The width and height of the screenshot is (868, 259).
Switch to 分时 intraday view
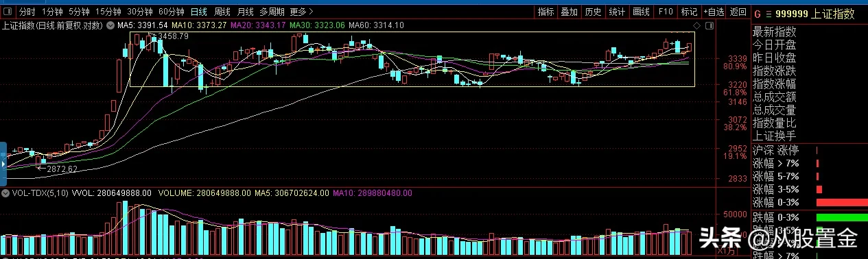point(27,12)
